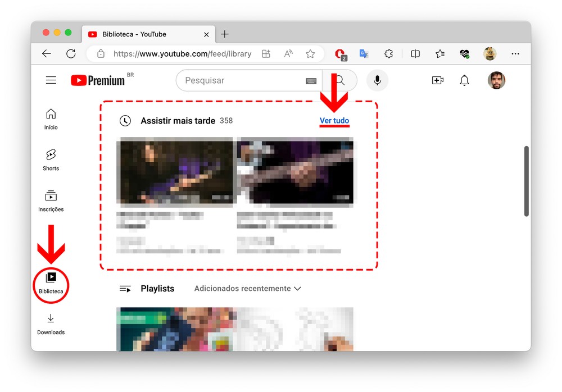Image resolution: width=562 pixels, height=392 pixels.
Task: Open browser settings three-dots menu
Action: pos(515,54)
